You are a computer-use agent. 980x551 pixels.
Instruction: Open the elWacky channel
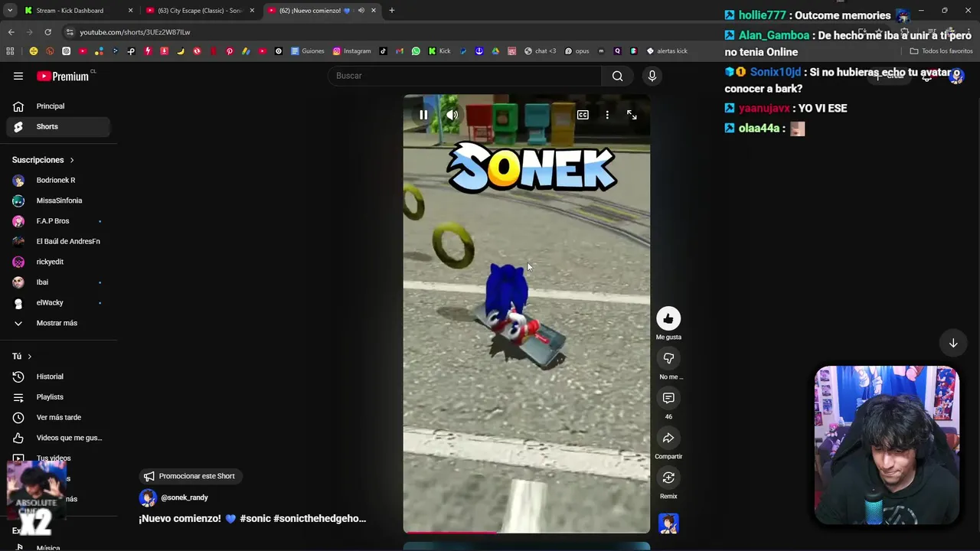(x=58, y=302)
